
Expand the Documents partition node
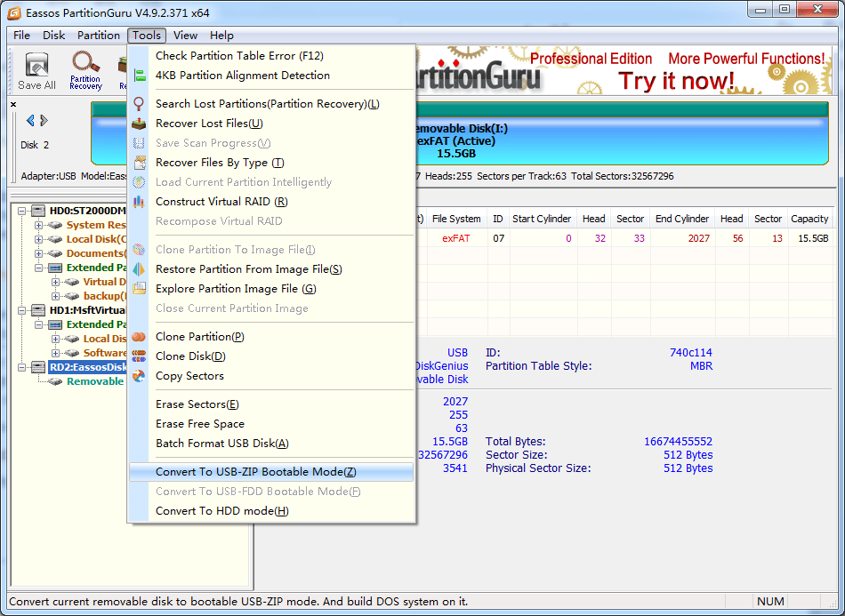(x=39, y=253)
